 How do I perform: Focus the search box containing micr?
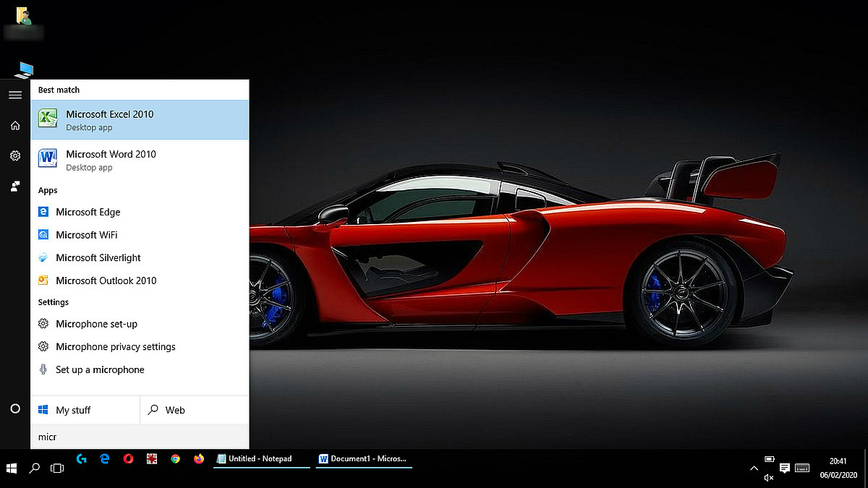[x=140, y=437]
